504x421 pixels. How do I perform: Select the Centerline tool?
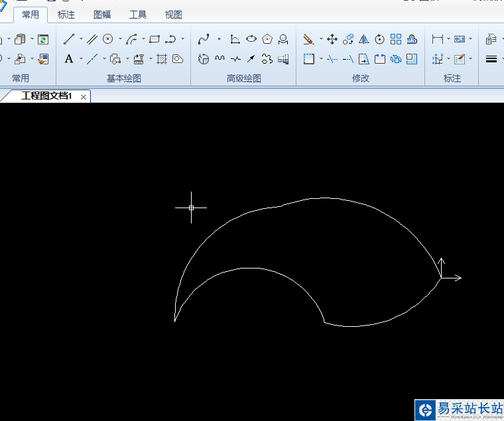pyautogui.click(x=92, y=59)
